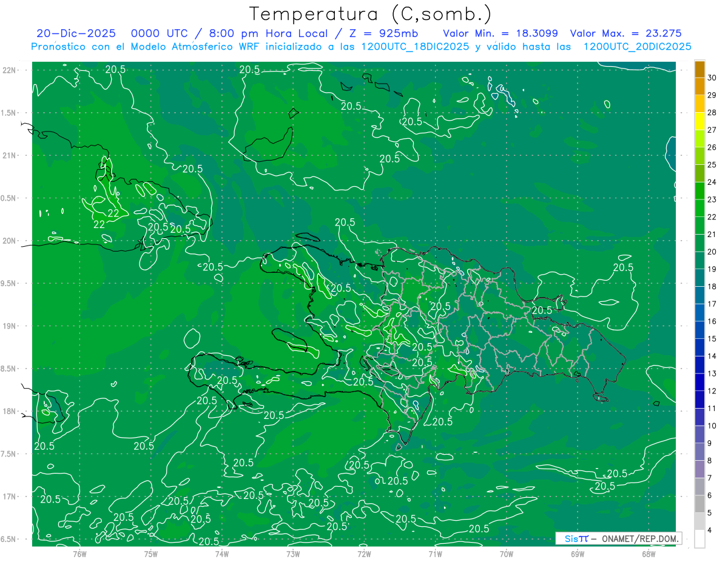
Task: Click the "76W" longitude label
Action: pyautogui.click(x=79, y=554)
